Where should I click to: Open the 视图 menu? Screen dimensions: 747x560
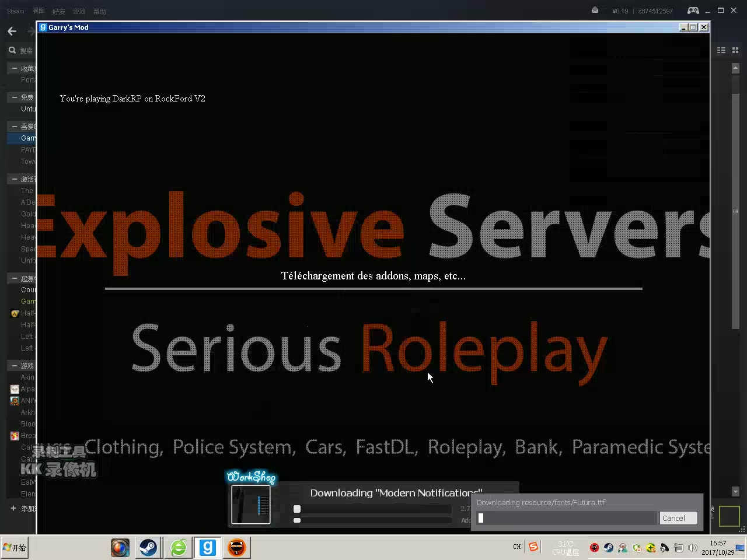pos(39,11)
